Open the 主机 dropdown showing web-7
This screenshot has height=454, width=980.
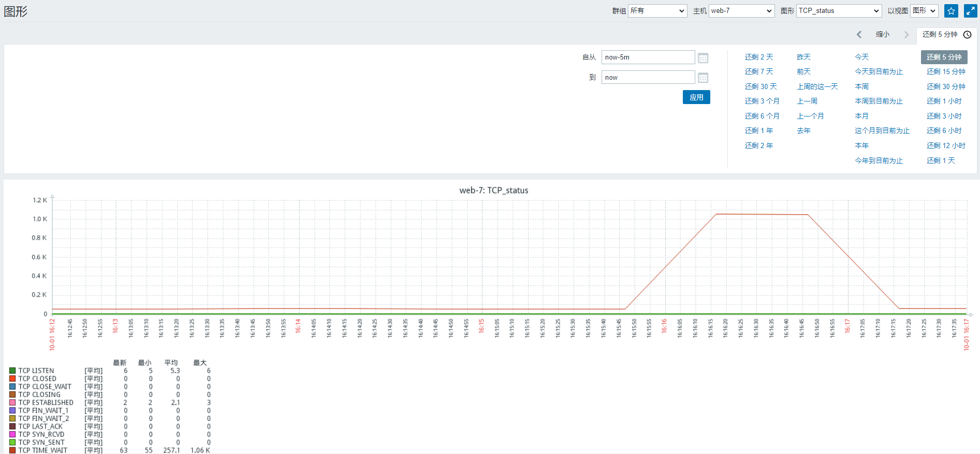coord(742,11)
